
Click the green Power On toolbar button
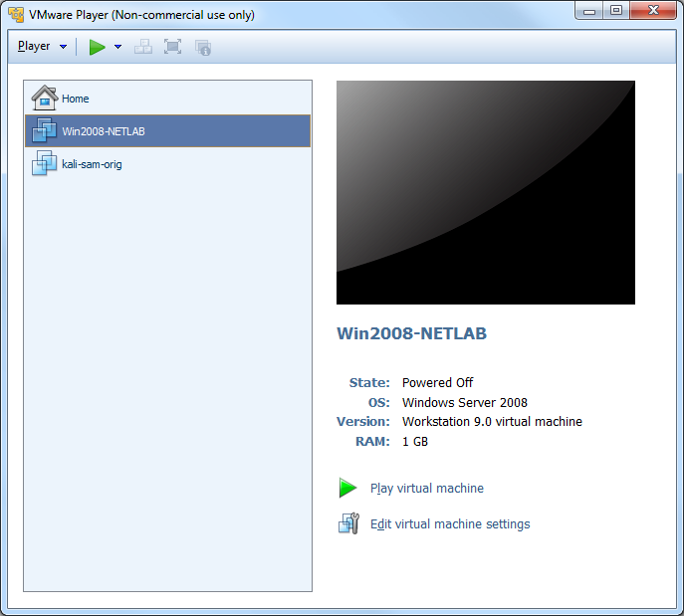(x=97, y=47)
